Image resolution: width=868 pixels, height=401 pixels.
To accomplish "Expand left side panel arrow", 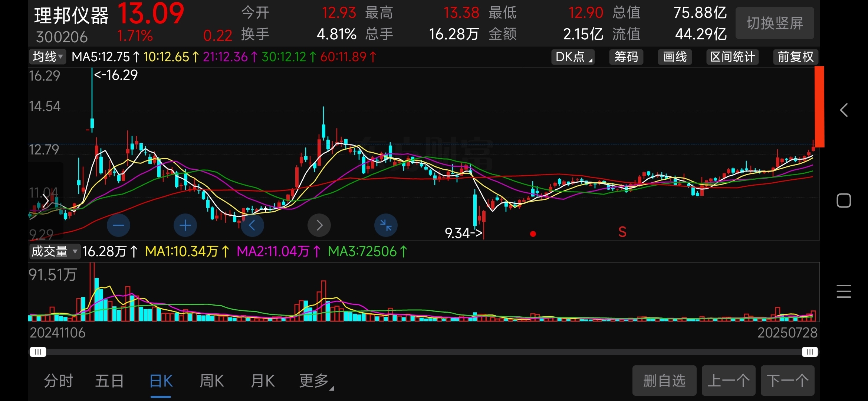I will click(46, 200).
